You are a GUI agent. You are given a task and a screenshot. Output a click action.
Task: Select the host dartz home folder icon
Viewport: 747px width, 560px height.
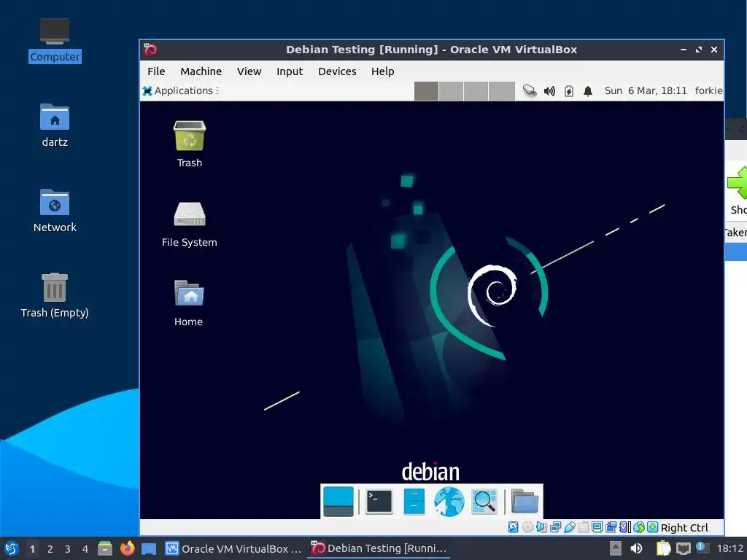pos(55,125)
